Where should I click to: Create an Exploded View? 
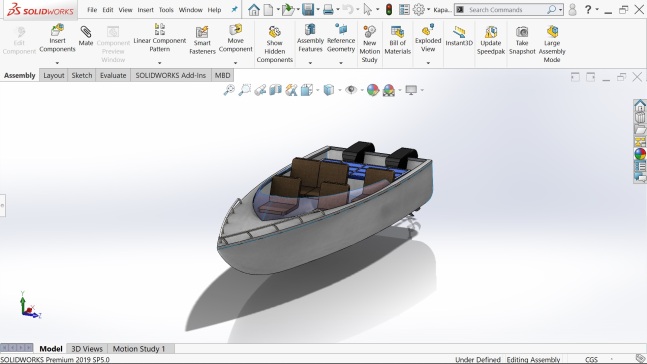(x=428, y=30)
